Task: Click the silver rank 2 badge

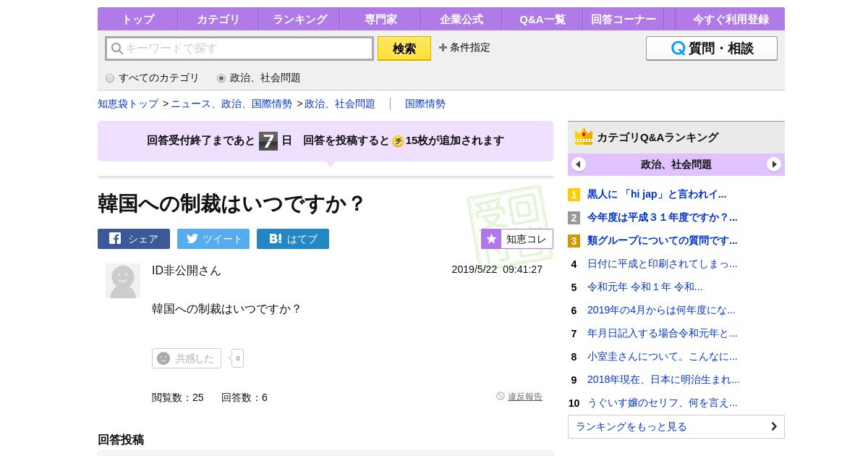Action: [x=574, y=218]
